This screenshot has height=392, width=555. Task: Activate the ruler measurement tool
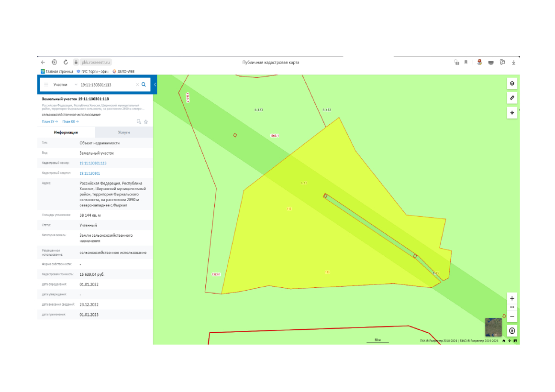click(512, 98)
